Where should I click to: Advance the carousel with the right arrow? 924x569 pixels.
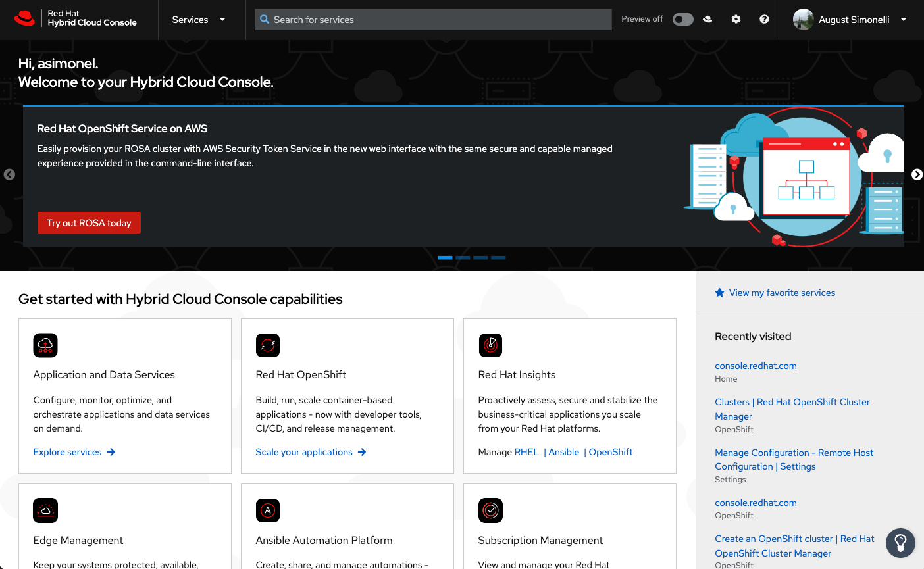[x=917, y=174]
